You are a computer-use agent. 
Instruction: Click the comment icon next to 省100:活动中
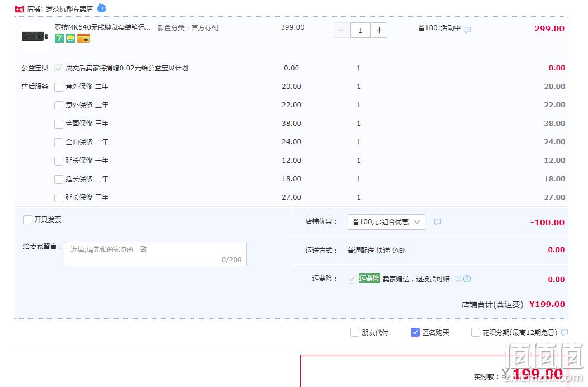coord(467,30)
